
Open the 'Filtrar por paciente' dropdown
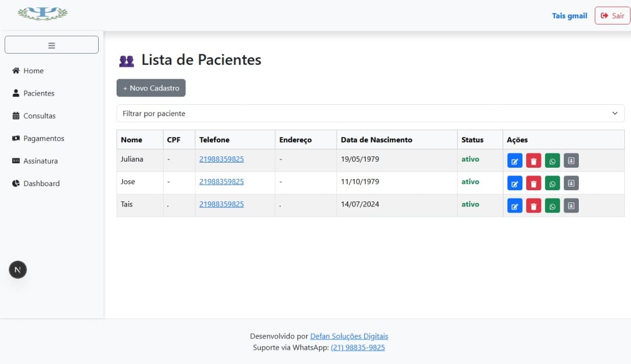pos(370,113)
